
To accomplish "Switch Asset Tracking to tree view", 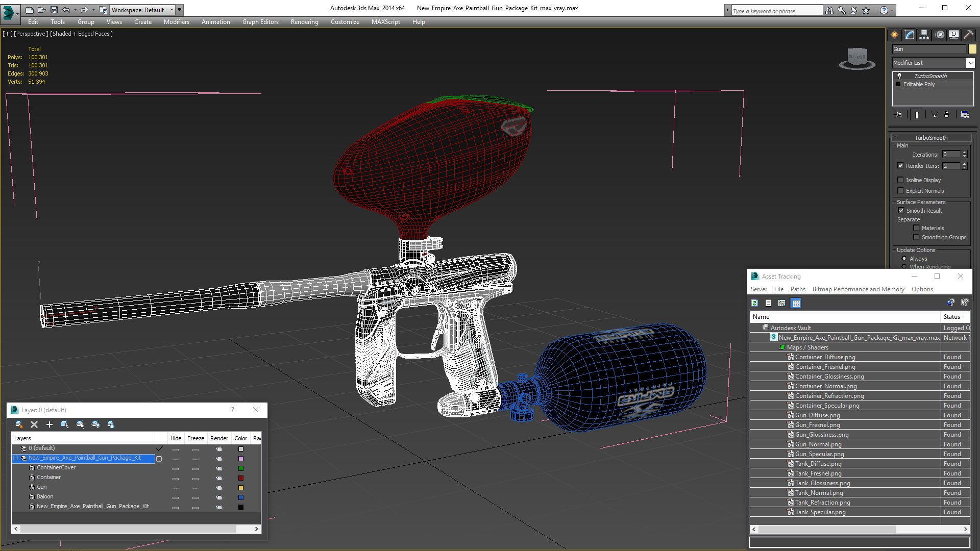I will tap(782, 303).
